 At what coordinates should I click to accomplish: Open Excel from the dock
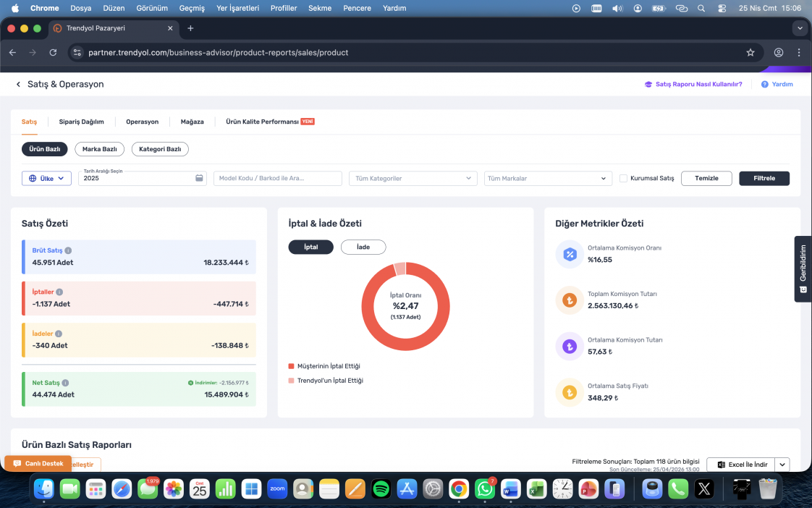tap(536, 488)
